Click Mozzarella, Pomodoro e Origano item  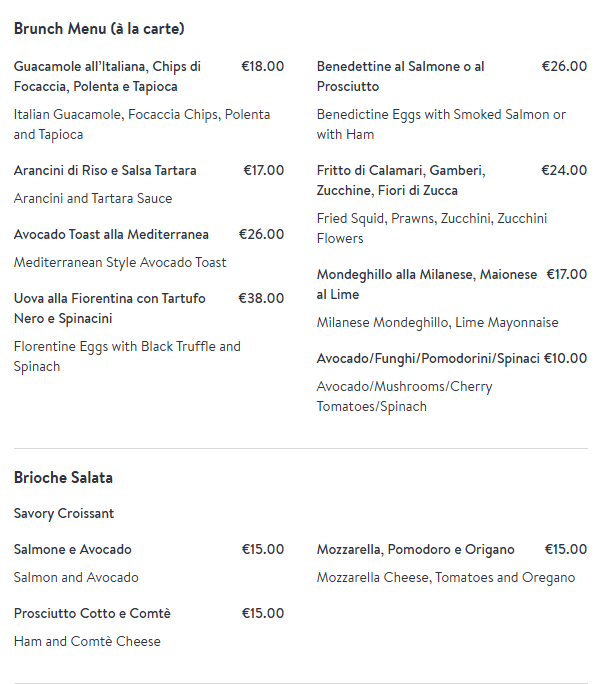click(x=416, y=549)
